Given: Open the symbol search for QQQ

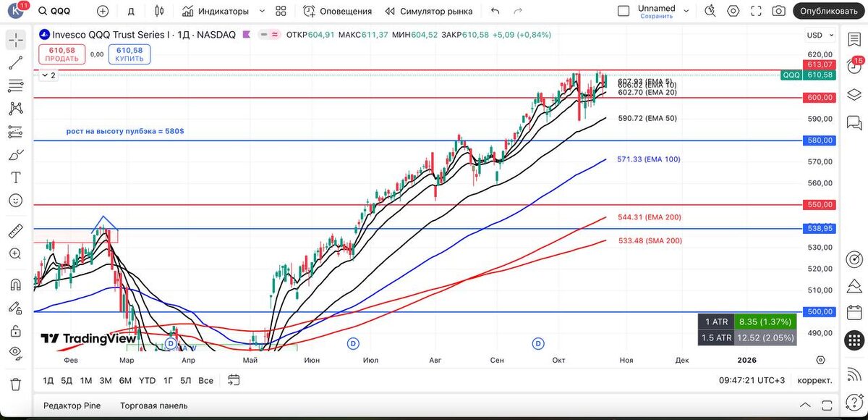Looking at the screenshot, I should tap(55, 11).
